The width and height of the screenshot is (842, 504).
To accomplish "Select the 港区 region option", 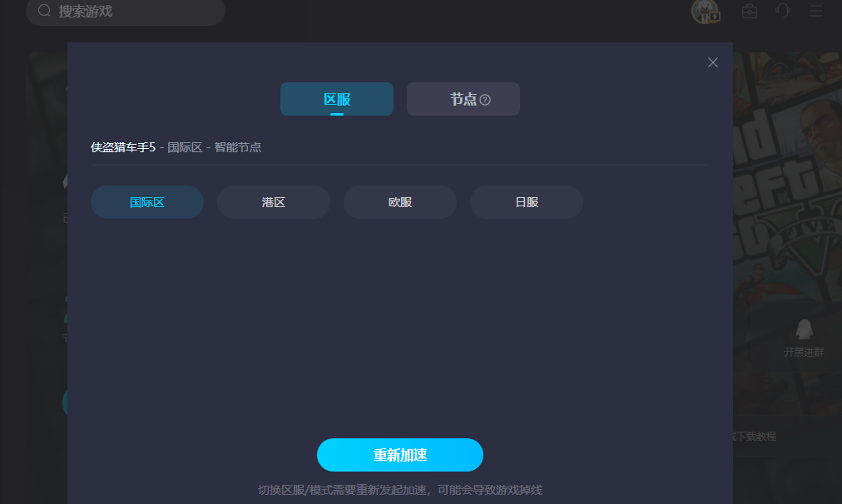I will 274,202.
